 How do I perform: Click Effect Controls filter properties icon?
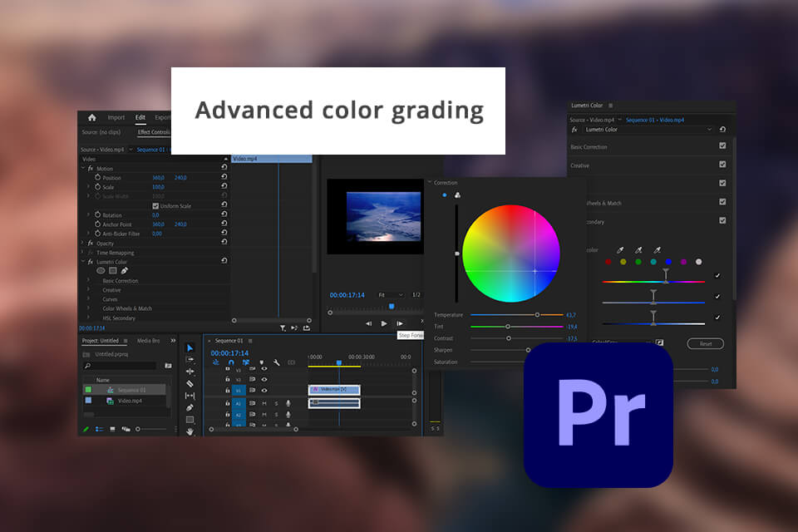pyautogui.click(x=283, y=328)
